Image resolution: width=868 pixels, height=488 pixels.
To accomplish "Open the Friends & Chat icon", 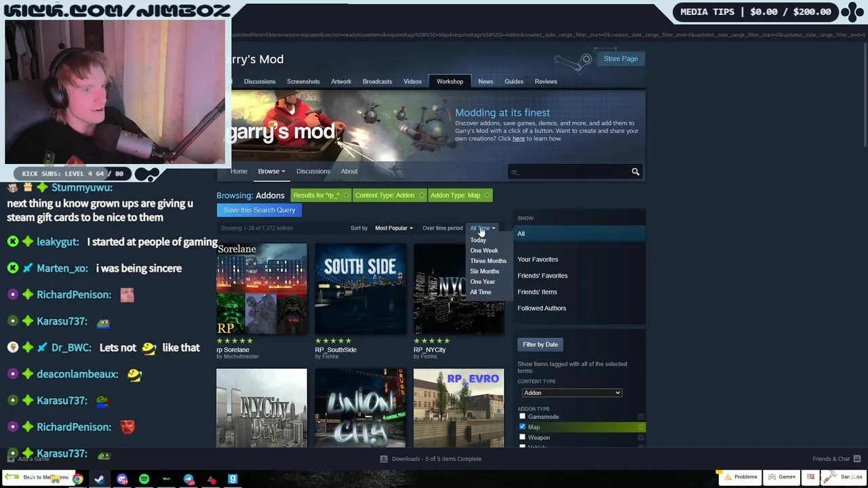I will 857,459.
